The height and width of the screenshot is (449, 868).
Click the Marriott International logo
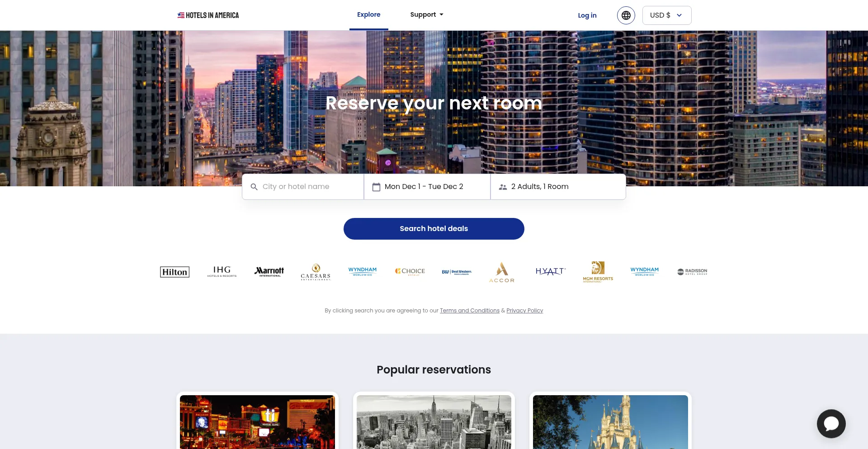(x=269, y=271)
